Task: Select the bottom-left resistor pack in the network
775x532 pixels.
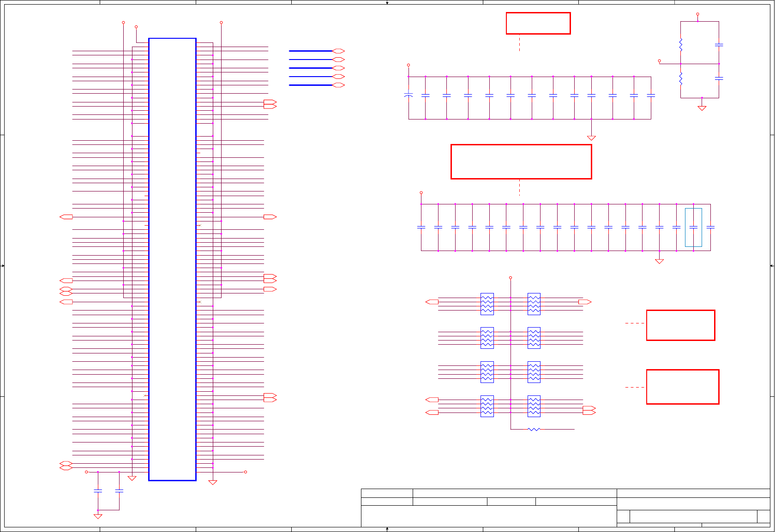Action: coord(487,406)
